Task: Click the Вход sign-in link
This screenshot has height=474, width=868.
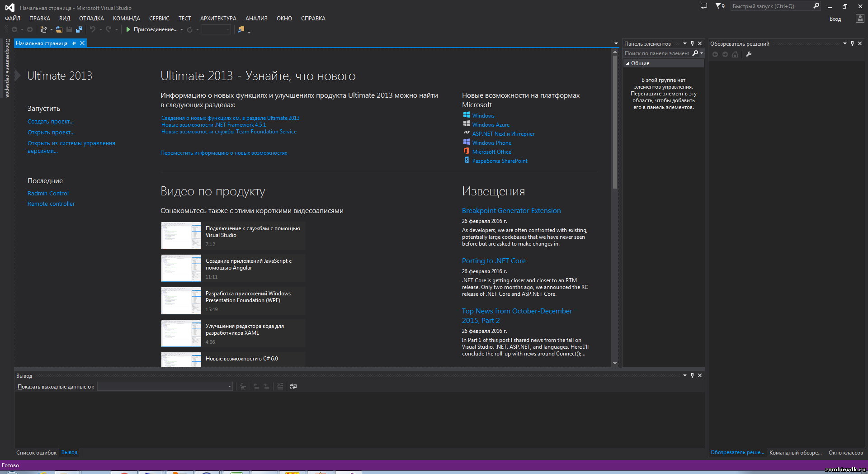Action: coord(835,19)
